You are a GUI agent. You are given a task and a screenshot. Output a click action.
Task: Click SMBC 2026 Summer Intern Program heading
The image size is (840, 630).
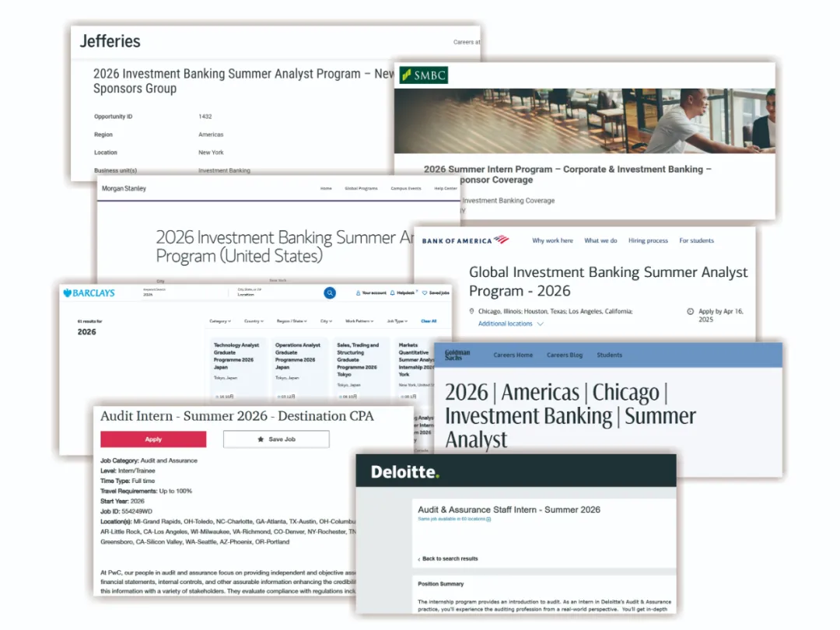point(568,175)
